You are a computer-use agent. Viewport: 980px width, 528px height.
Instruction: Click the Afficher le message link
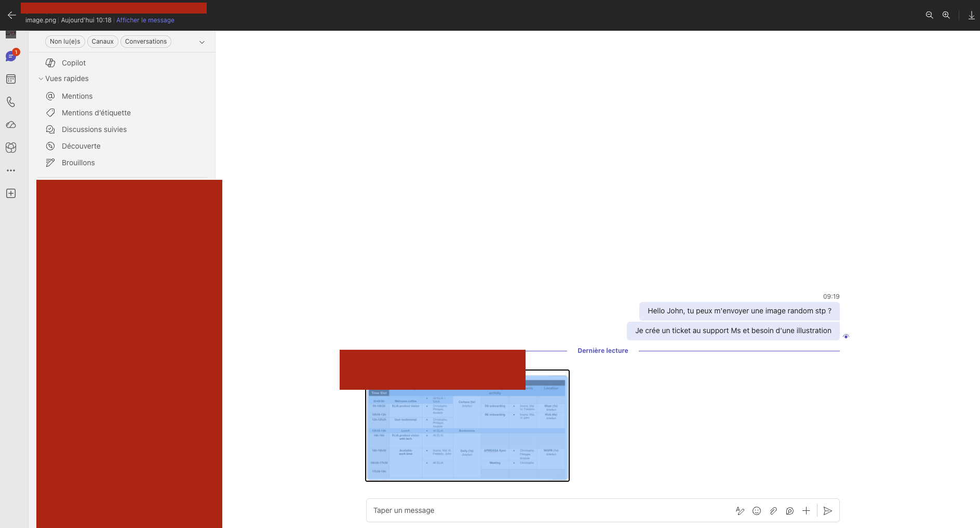click(x=145, y=20)
